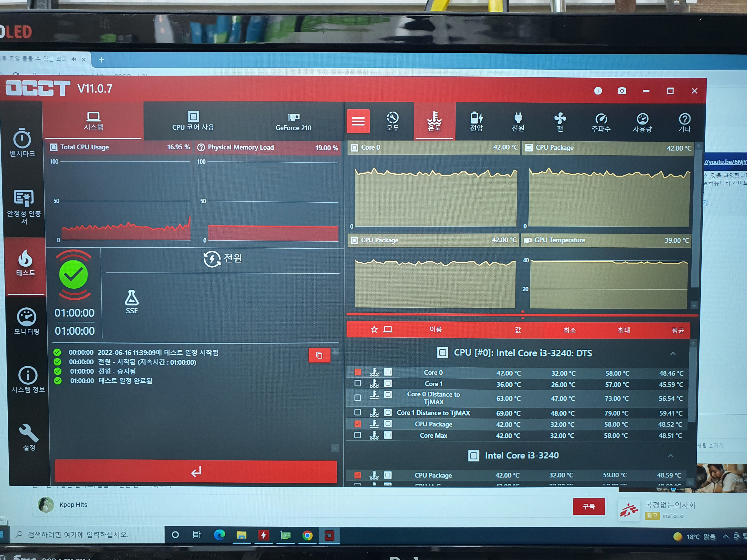Open 시스템 정보 system info section
The height and width of the screenshot is (560, 747).
coord(28,379)
